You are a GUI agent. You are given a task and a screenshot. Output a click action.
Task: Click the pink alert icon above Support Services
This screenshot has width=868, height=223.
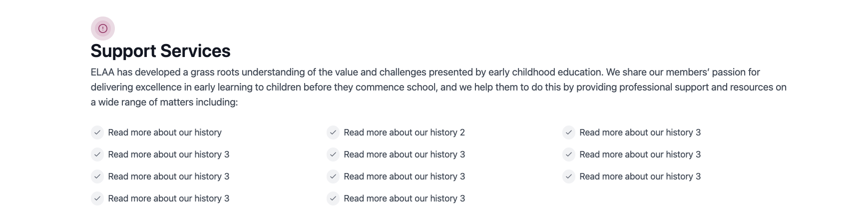tap(103, 28)
